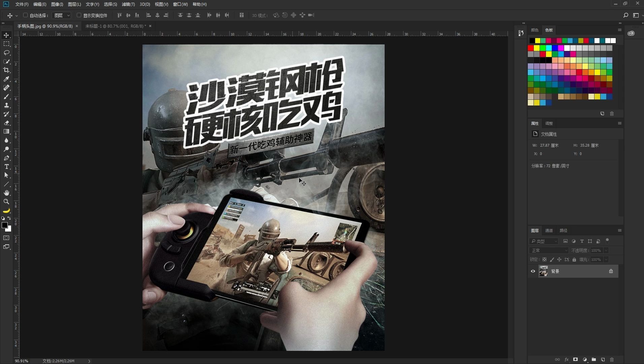Switch to the 路径 tab
The height and width of the screenshot is (364, 644).
[563, 231]
